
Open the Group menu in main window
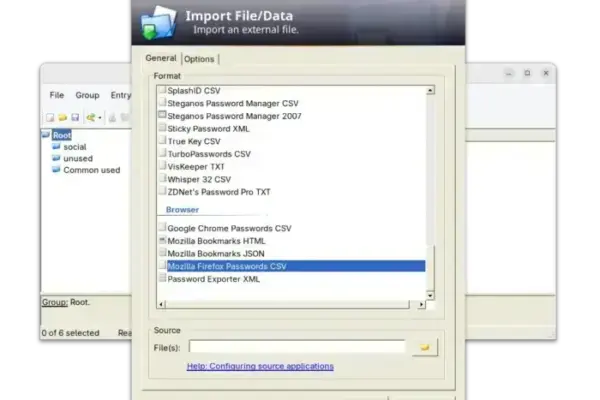click(87, 95)
